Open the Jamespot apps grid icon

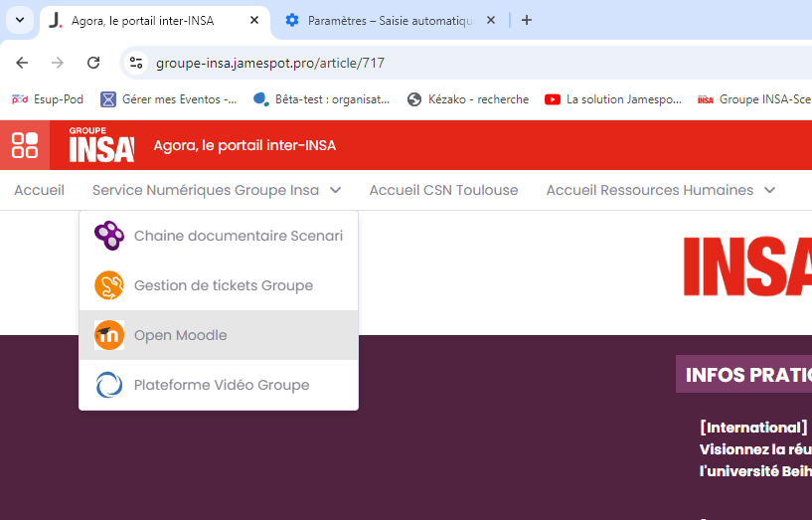pos(25,145)
